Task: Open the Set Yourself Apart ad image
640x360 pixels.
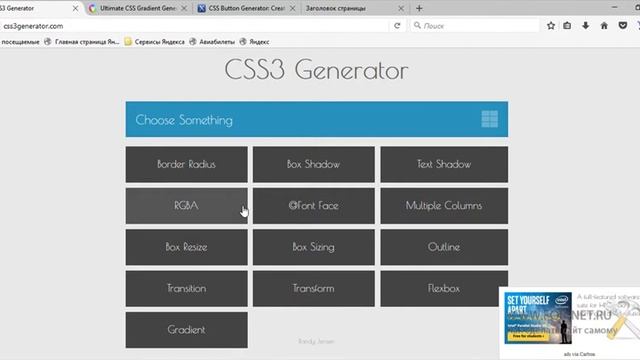Action: [x=538, y=318]
